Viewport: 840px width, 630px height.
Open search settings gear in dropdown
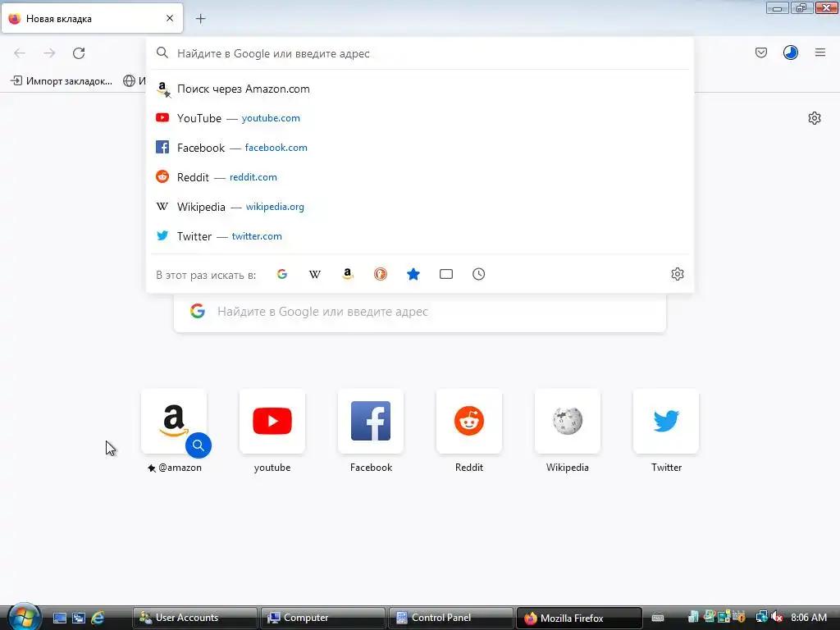coord(677,274)
